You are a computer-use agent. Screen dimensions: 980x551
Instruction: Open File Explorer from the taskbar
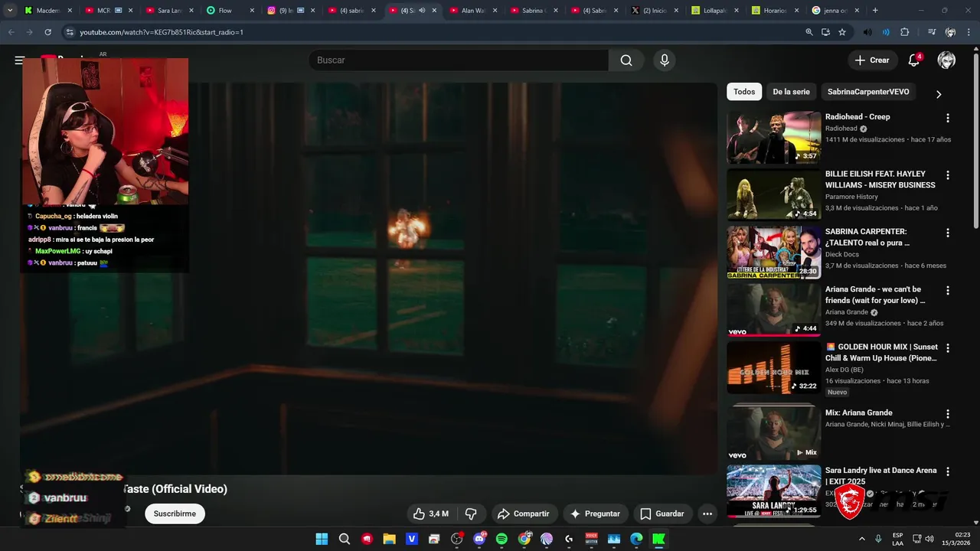coord(389,539)
